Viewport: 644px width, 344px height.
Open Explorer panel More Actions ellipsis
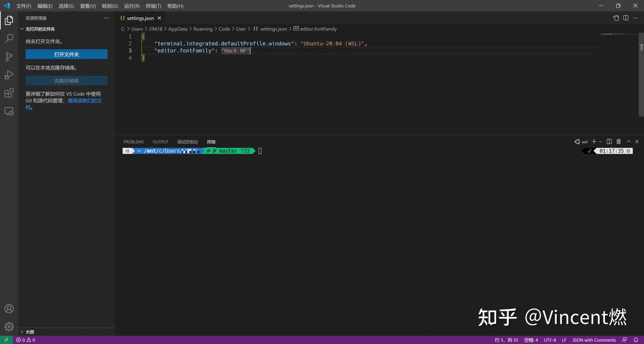(106, 18)
